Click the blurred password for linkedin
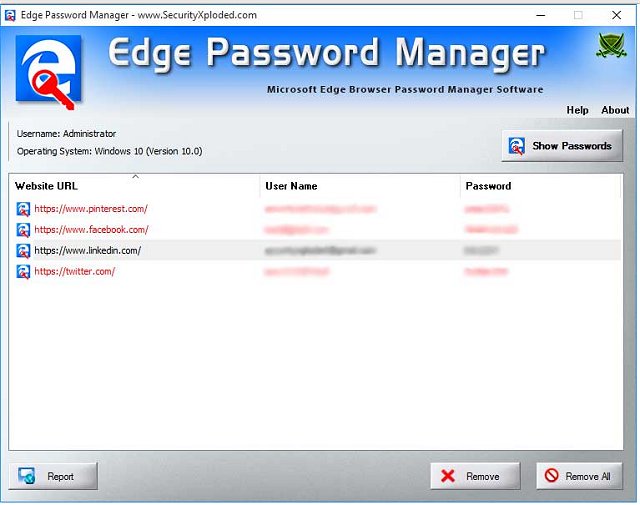Screen dimensions: 640x505 [x=481, y=251]
